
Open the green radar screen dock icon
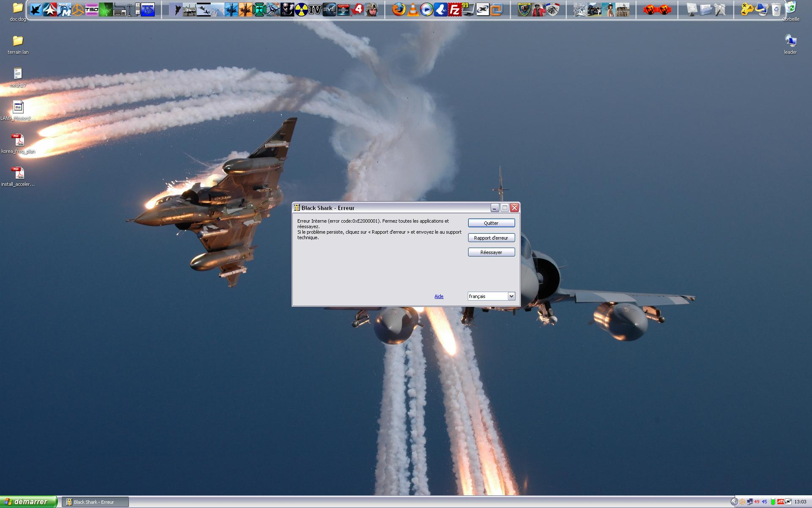click(106, 9)
